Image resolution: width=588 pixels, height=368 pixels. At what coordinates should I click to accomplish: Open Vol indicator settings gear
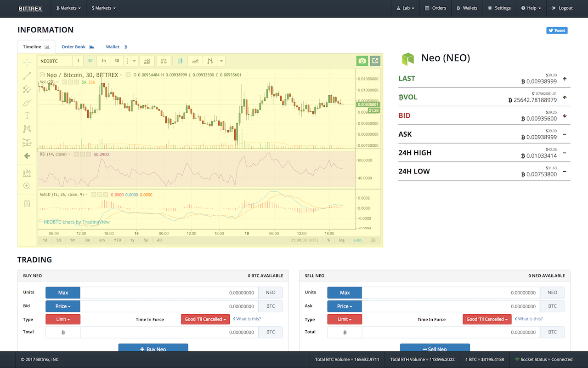[71, 82]
